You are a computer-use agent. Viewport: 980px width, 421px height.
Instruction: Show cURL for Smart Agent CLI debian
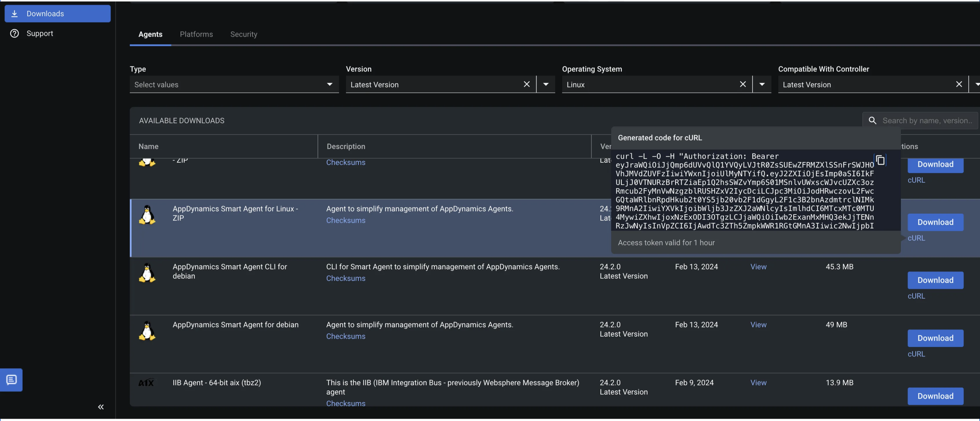click(916, 296)
